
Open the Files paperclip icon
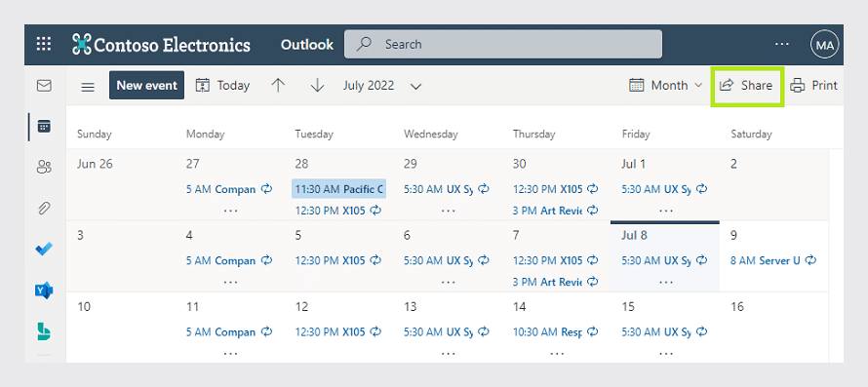tap(44, 209)
